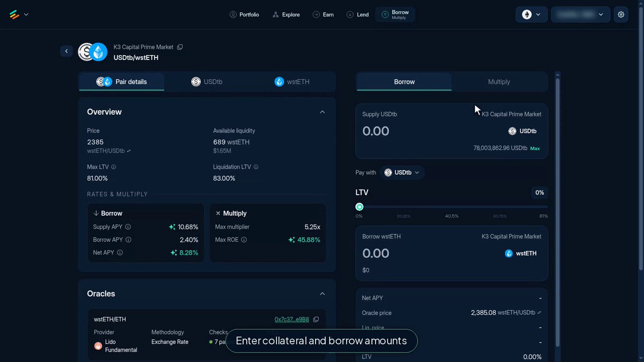Screen dimensions: 644x362
Task: Show Max LTV info tooltip
Action: (113, 167)
